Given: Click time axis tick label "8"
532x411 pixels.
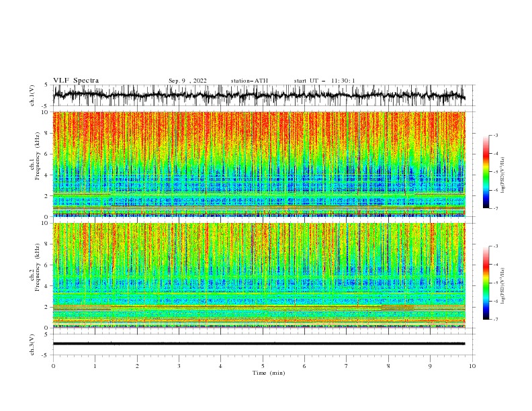Looking at the screenshot, I should 388,366.
